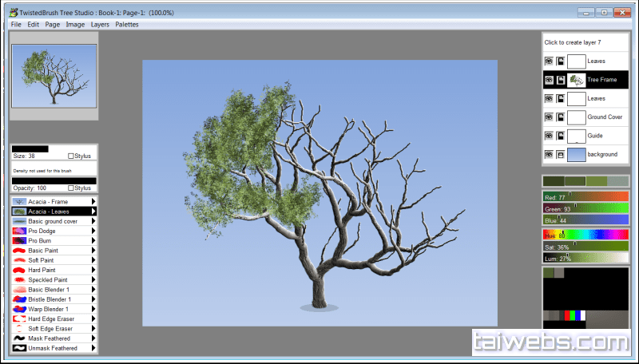Choose the Bristle Blender 1 icon

20,299
